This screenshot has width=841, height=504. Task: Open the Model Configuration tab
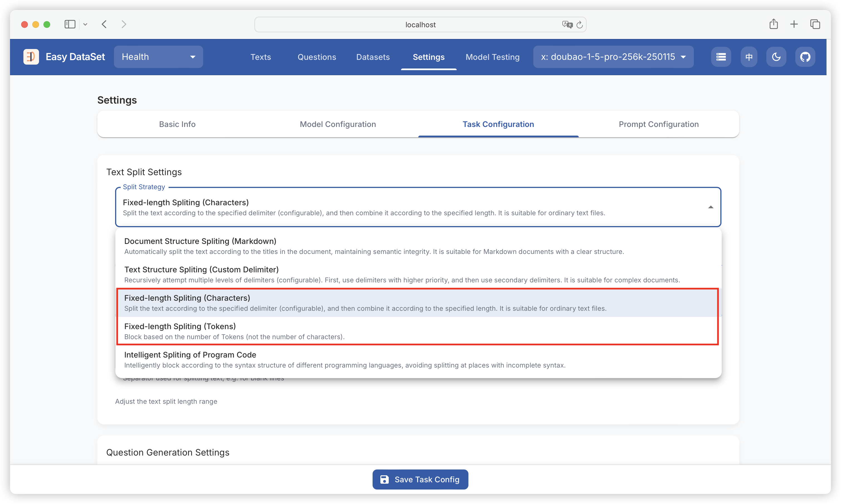click(x=338, y=124)
